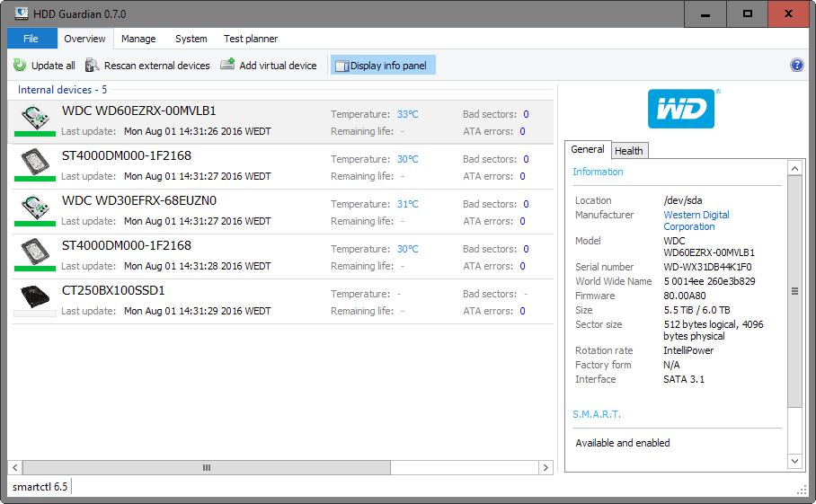The image size is (816, 504).
Task: Click the device list scroll right arrow
Action: (x=545, y=467)
